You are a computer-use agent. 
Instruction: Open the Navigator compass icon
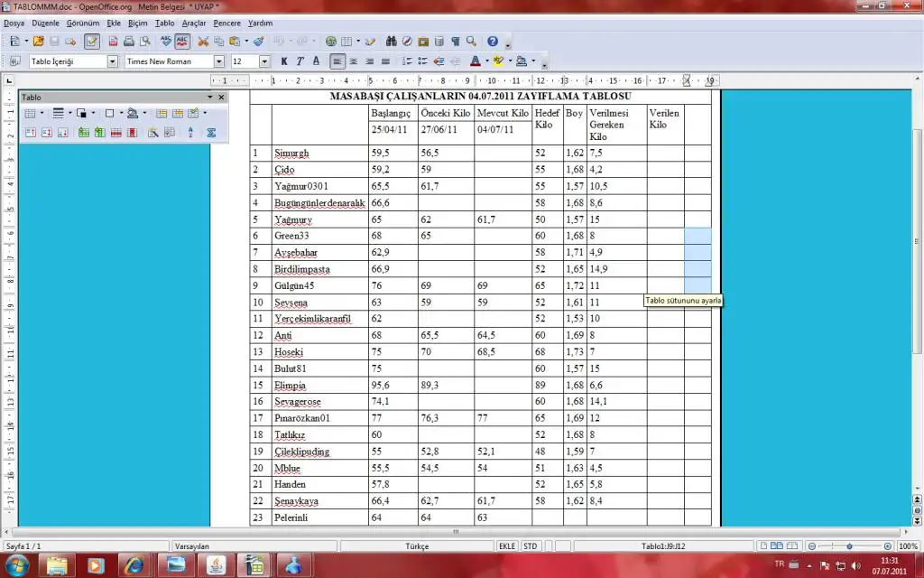[408, 42]
